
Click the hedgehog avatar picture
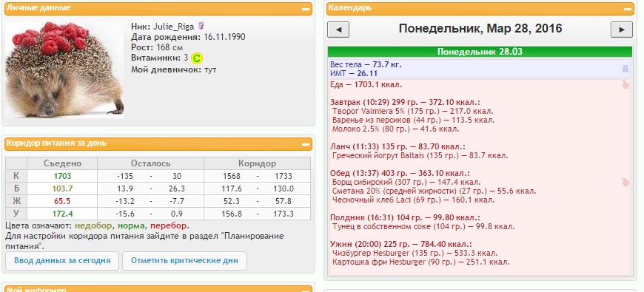coord(64,69)
